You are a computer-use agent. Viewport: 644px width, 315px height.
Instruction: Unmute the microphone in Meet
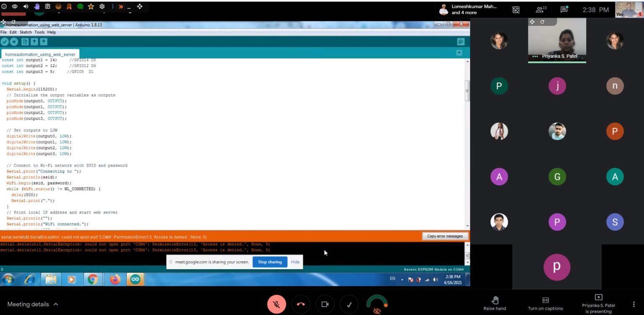[x=276, y=305]
